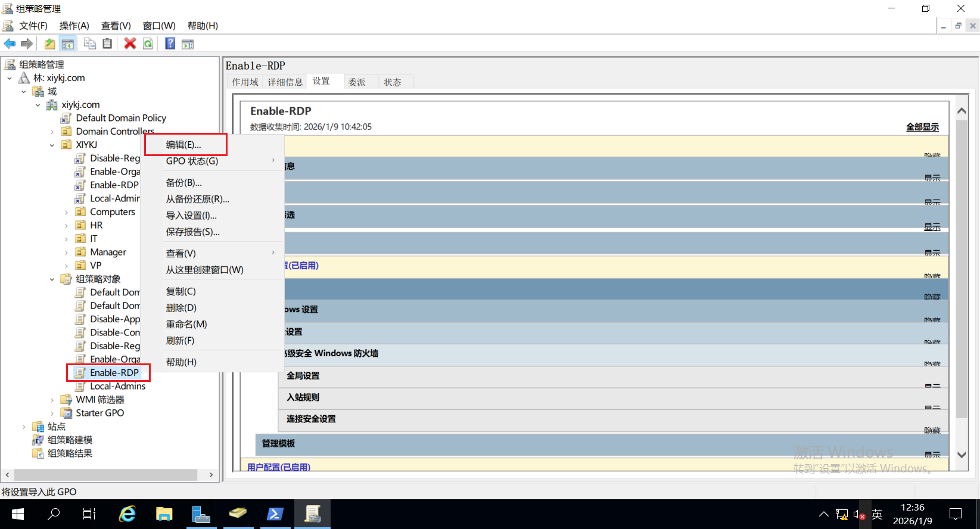This screenshot has width=980, height=529.
Task: Open PowerShell from the taskbar
Action: coord(275,514)
